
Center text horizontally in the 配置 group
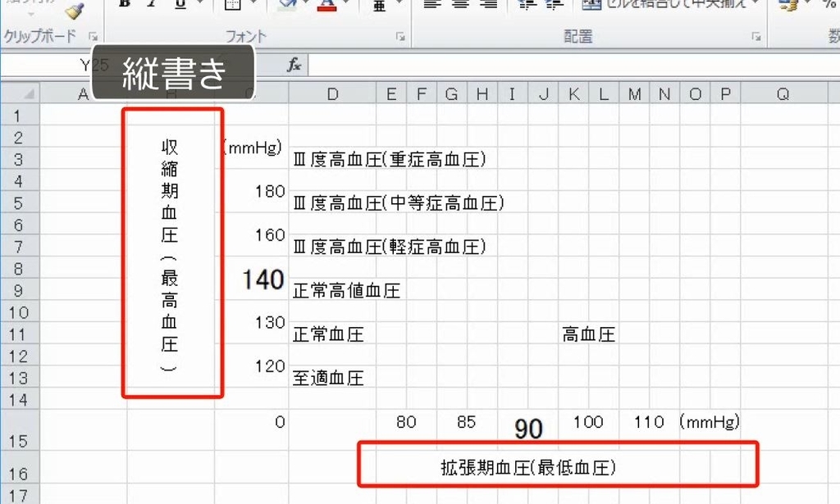460,4
